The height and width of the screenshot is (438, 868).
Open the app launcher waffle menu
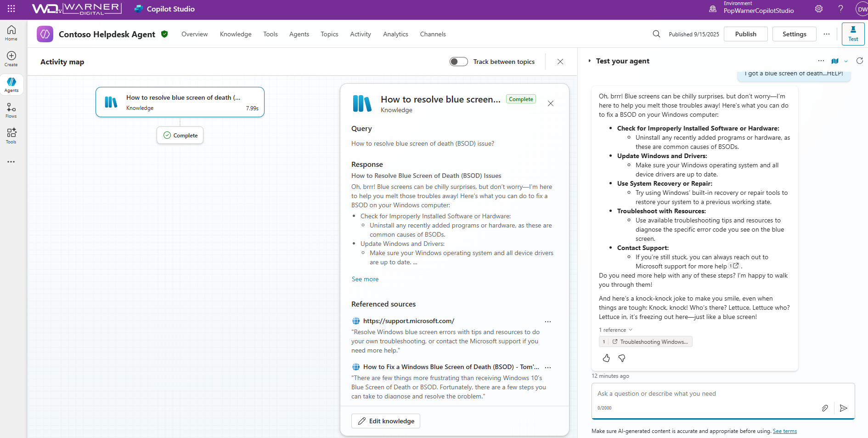[11, 9]
